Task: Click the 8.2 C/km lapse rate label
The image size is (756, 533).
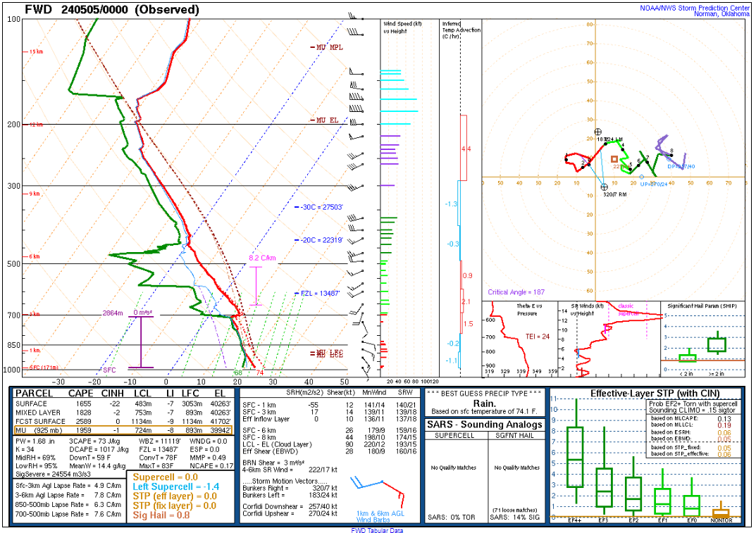Action: [262, 258]
